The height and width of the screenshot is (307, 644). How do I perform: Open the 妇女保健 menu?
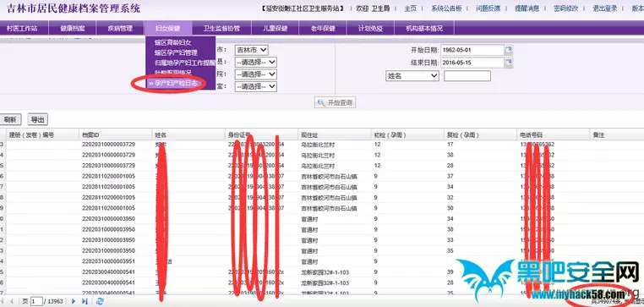click(168, 29)
